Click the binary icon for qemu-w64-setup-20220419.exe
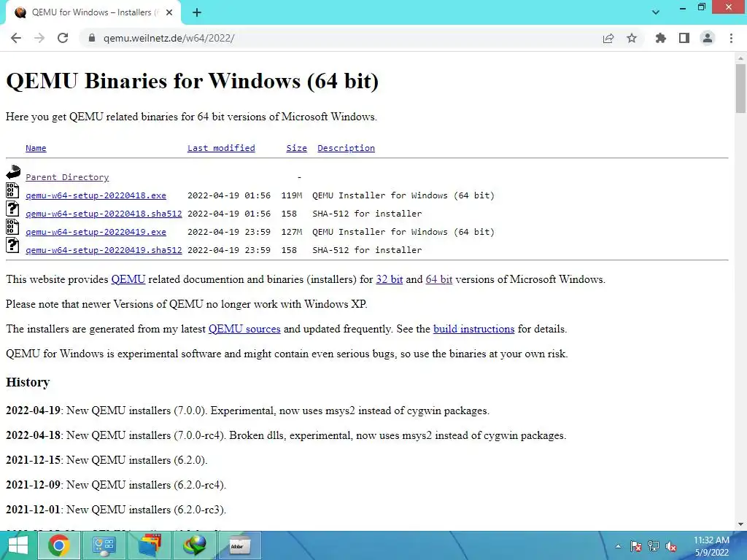The image size is (747, 560). [x=13, y=227]
